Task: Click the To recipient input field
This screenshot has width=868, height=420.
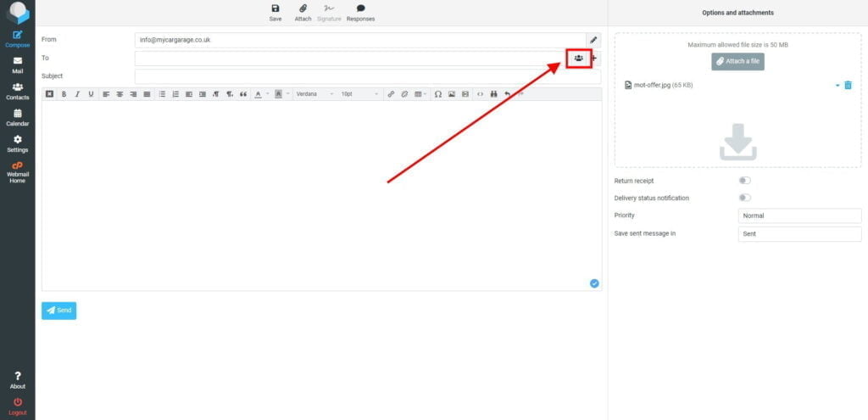Action: (x=351, y=59)
